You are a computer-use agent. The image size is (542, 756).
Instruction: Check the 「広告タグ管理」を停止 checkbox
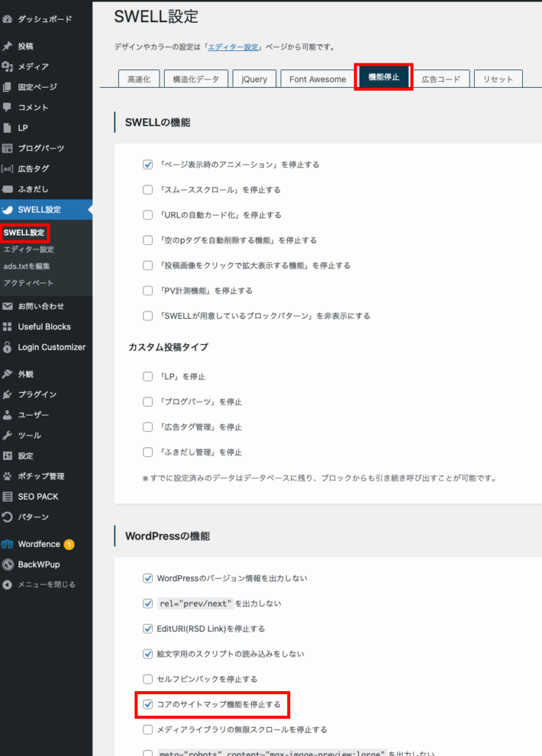(148, 427)
